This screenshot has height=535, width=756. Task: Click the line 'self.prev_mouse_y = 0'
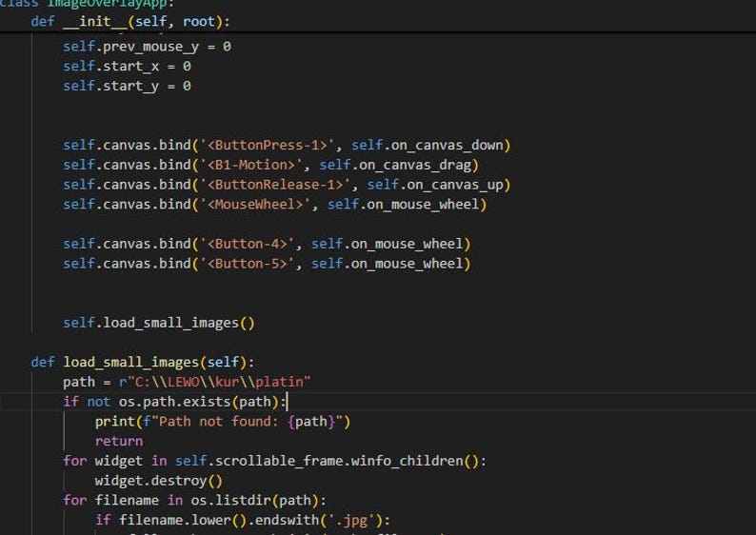click(147, 47)
